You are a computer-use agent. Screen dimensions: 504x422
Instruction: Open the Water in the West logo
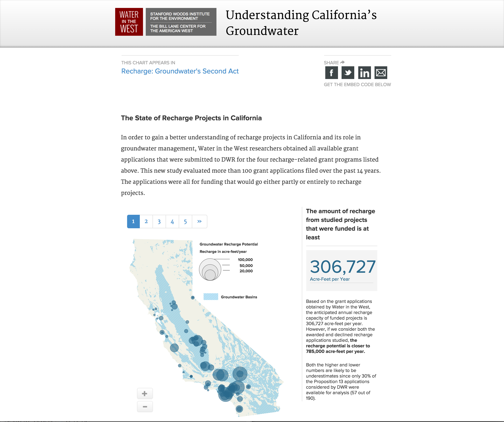129,22
